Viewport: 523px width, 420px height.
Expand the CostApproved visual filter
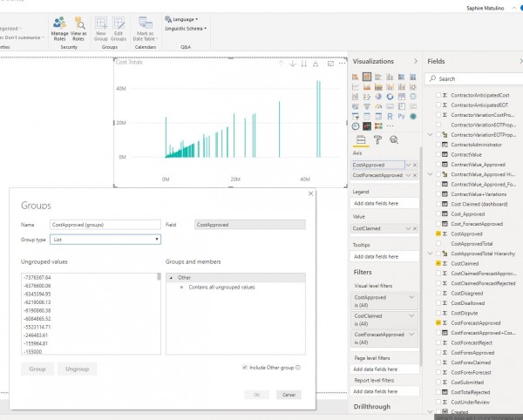tap(411, 297)
